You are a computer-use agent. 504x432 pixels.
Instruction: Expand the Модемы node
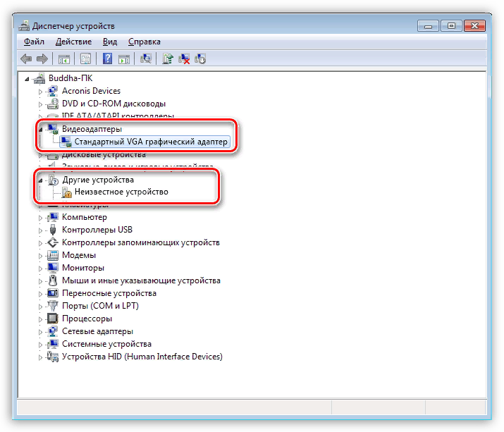(x=40, y=256)
